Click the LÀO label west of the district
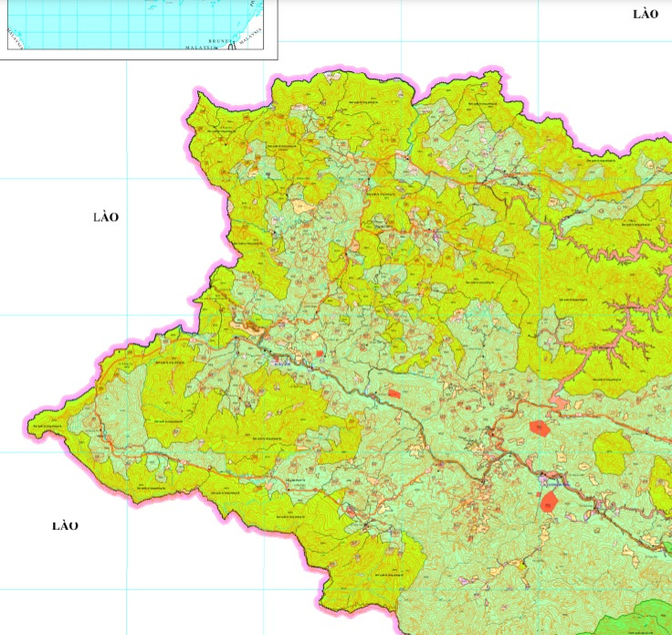Viewport: 672px width, 635px height. 106,217
